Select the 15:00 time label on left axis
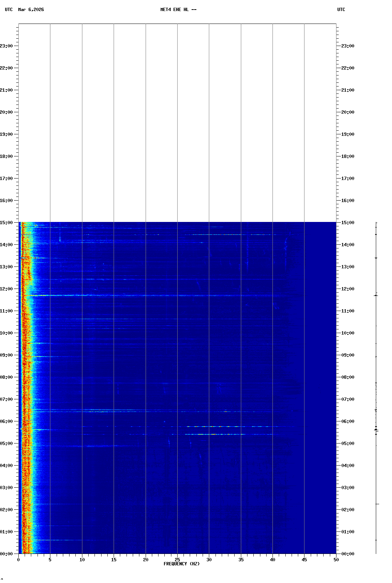The image size is (392, 583). click(7, 223)
